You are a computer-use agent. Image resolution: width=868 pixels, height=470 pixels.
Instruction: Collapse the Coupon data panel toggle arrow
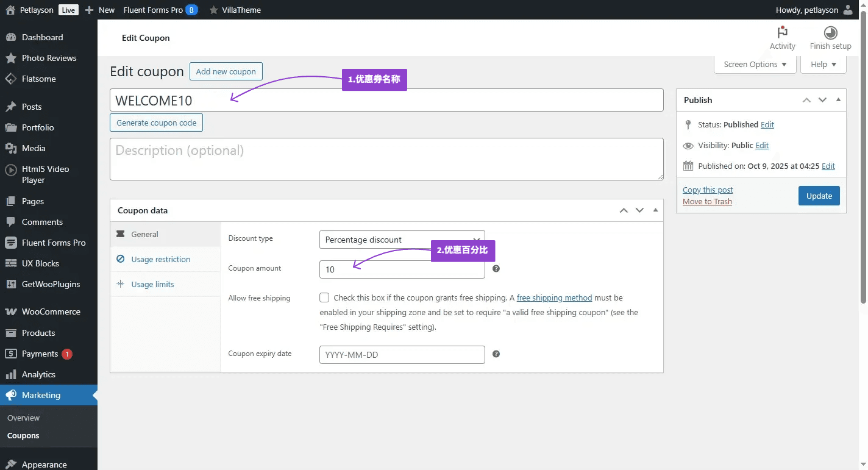[655, 210]
